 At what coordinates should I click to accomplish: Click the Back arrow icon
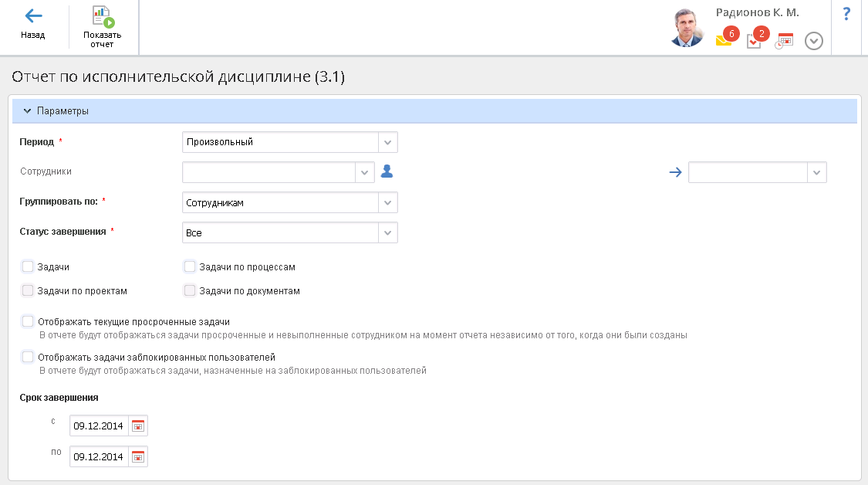pyautogui.click(x=33, y=16)
